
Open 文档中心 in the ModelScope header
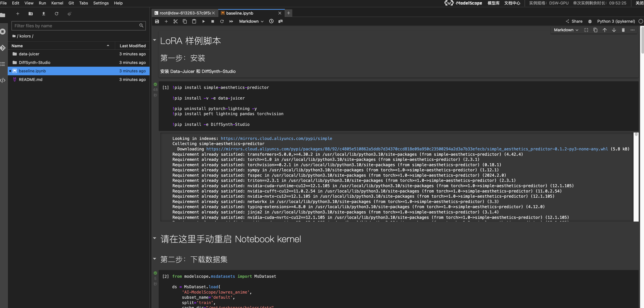tap(512, 3)
